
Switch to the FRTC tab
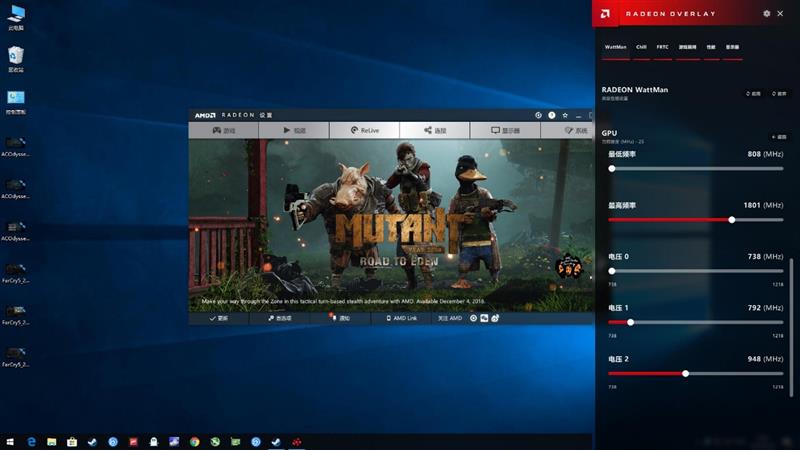click(x=662, y=47)
